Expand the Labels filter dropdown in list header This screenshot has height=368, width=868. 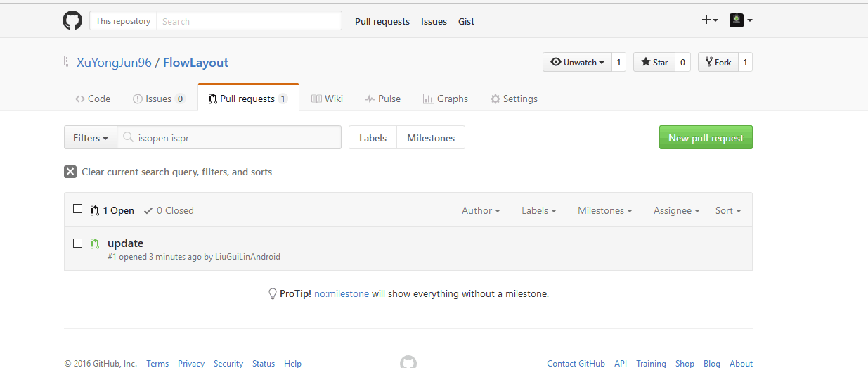[539, 210]
